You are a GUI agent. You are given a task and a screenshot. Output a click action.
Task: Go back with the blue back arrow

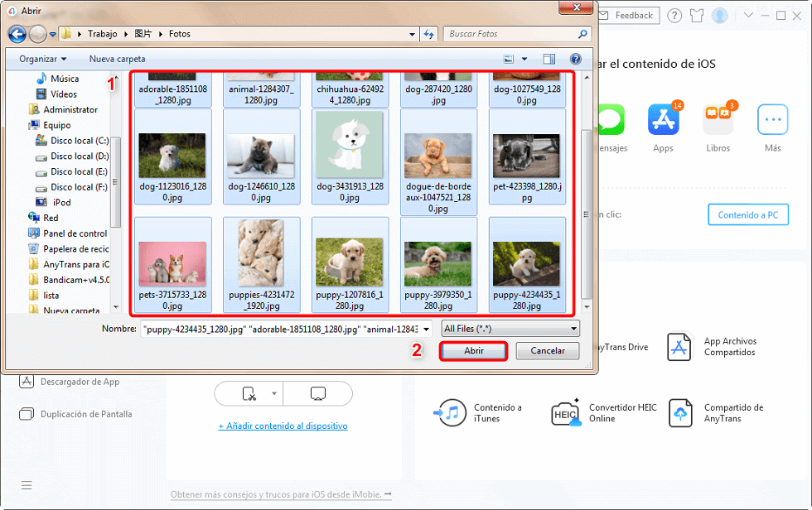17,34
